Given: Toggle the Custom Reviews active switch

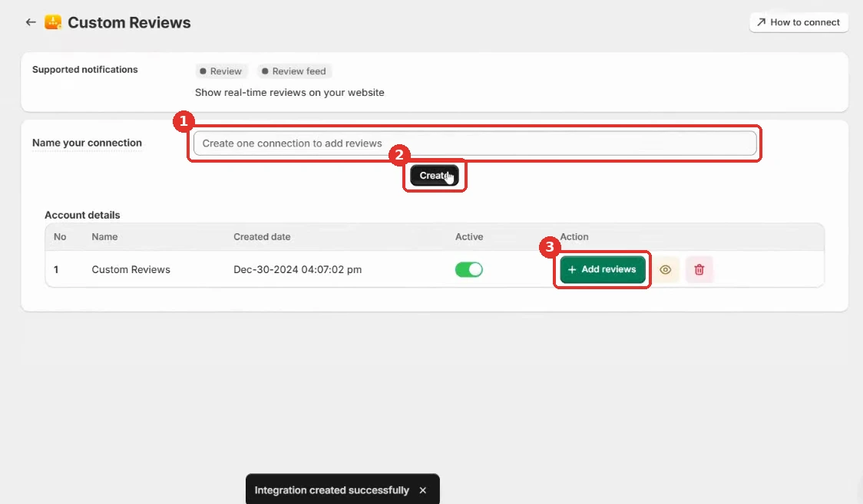Looking at the screenshot, I should (469, 269).
